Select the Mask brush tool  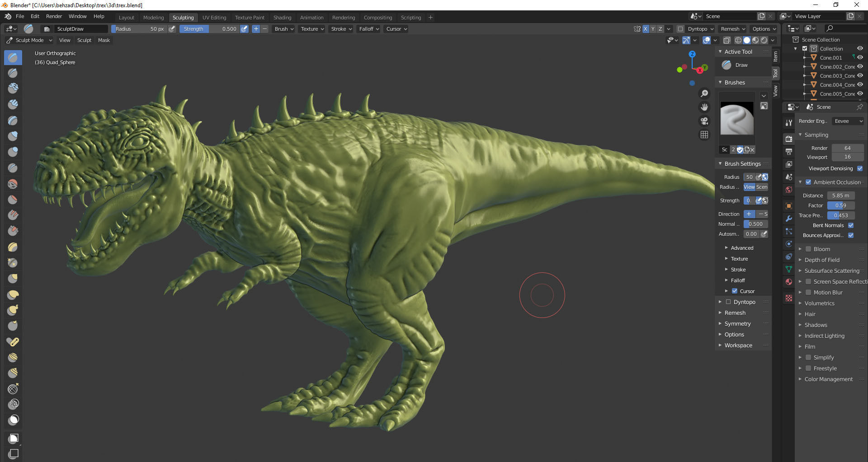click(x=13, y=420)
